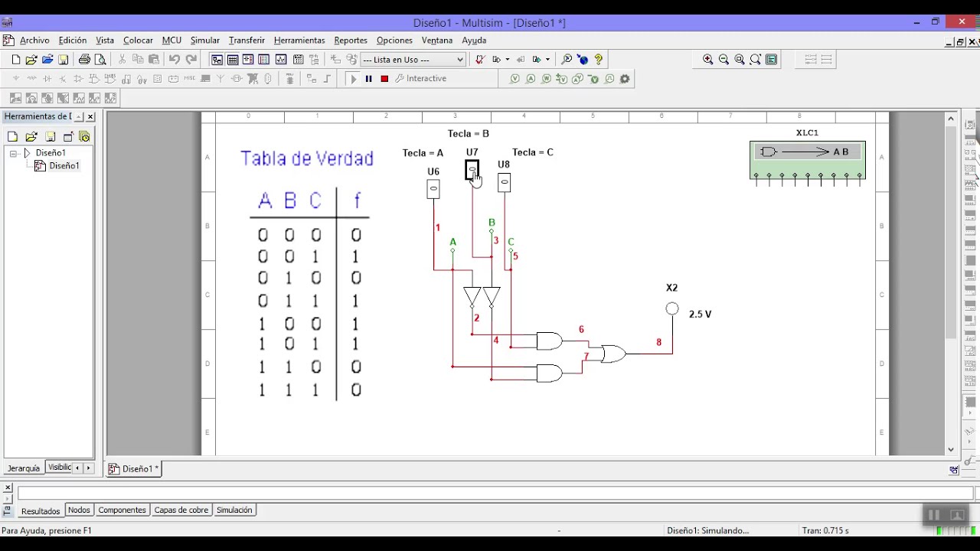Open the Colocar menu
980x551 pixels.
139,40
